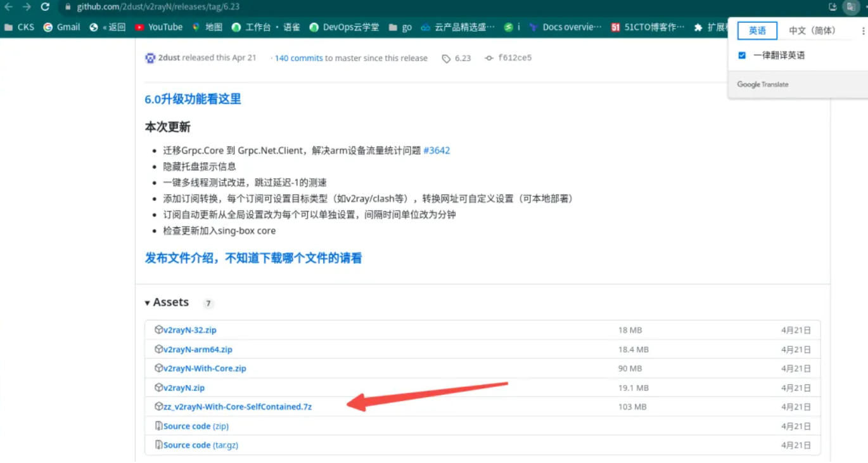Click the Google Translate logo text
Image resolution: width=868 pixels, height=463 pixels.
(763, 84)
